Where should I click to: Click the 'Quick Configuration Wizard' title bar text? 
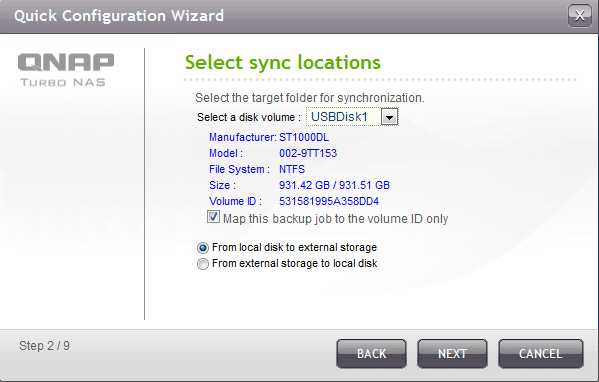click(119, 16)
